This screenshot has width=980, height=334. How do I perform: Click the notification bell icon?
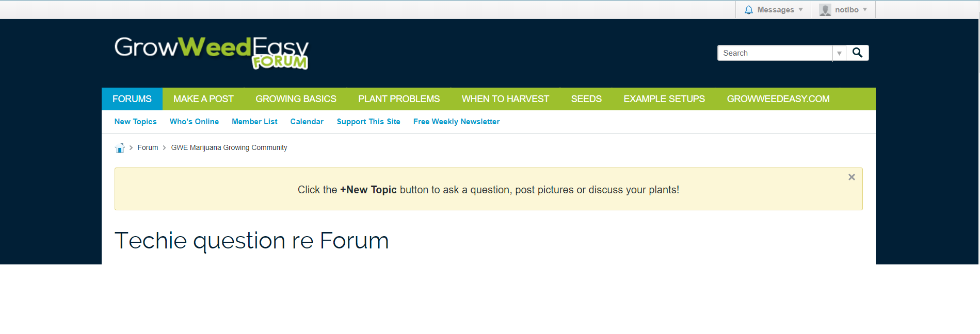click(x=748, y=10)
